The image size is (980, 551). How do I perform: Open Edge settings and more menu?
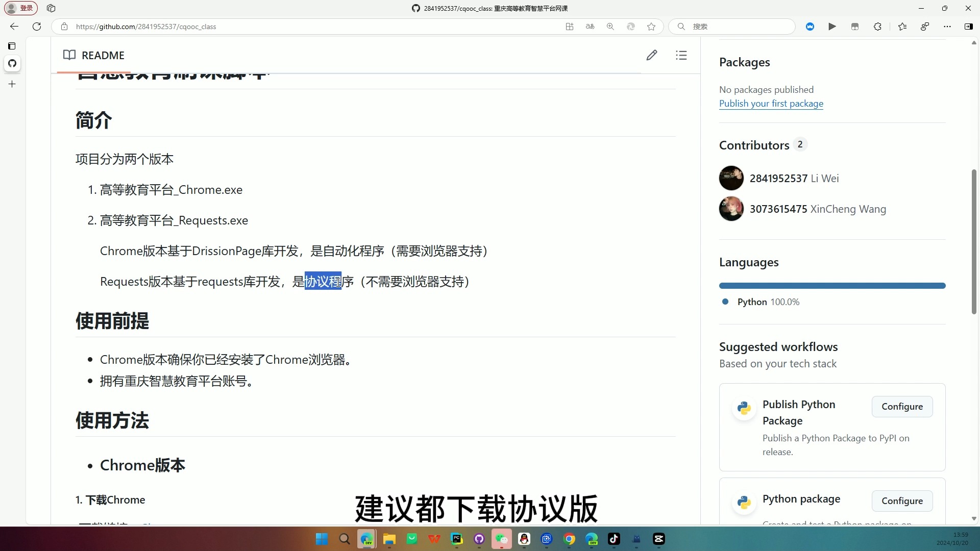tap(947, 27)
